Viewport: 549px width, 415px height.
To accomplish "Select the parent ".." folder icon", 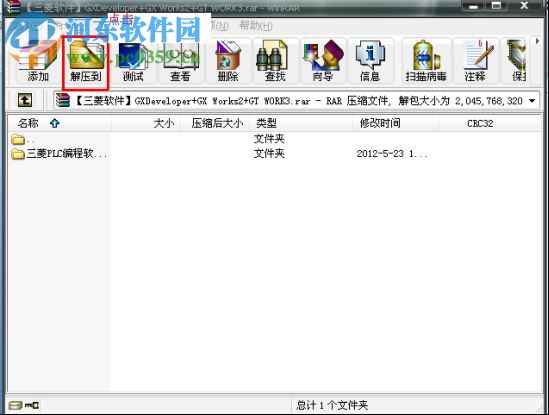I will click(18, 139).
